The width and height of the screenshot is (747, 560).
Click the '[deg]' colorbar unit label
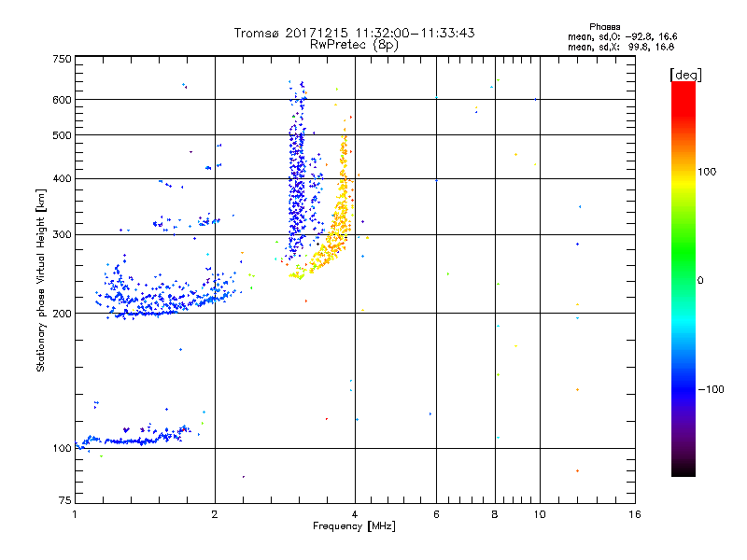point(685,75)
